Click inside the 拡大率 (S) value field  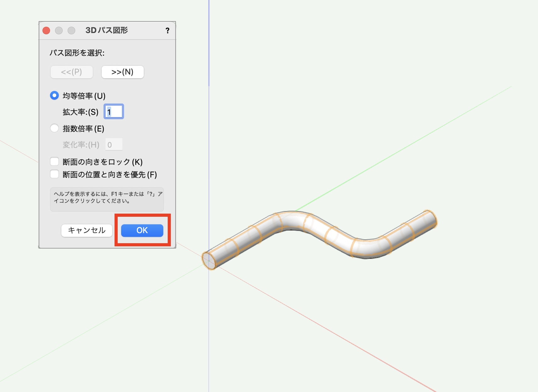coord(114,111)
